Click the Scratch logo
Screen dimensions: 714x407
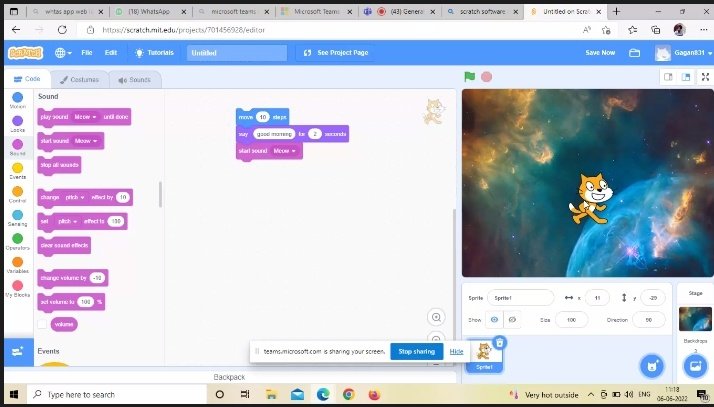(26, 53)
